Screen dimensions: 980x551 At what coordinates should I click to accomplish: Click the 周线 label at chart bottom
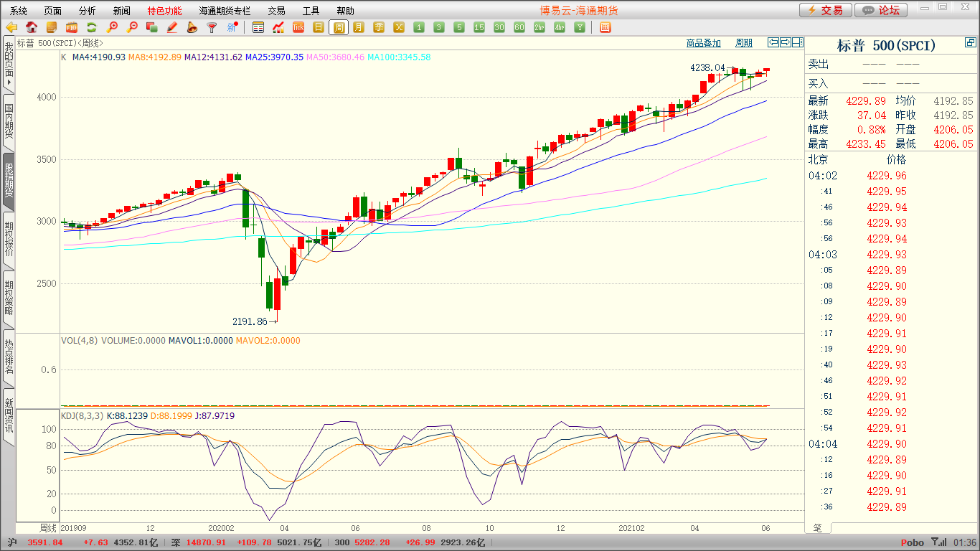(x=48, y=527)
